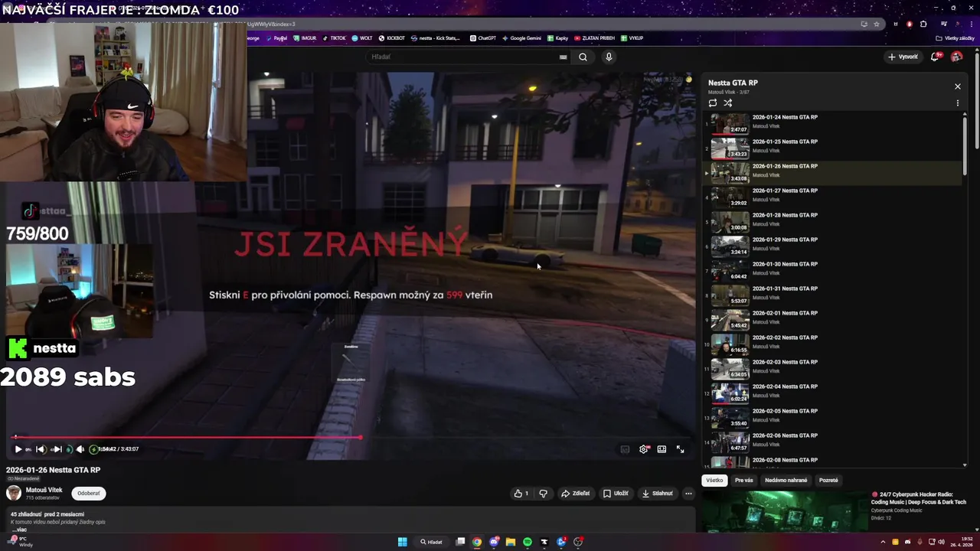Viewport: 980px width, 551px height.
Task: Open playlist three-dot options menu
Action: [x=957, y=103]
